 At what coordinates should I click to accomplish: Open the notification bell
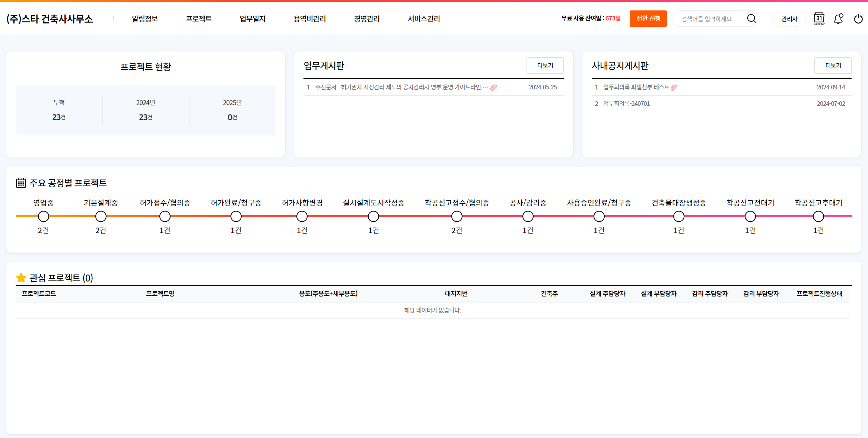pos(838,19)
